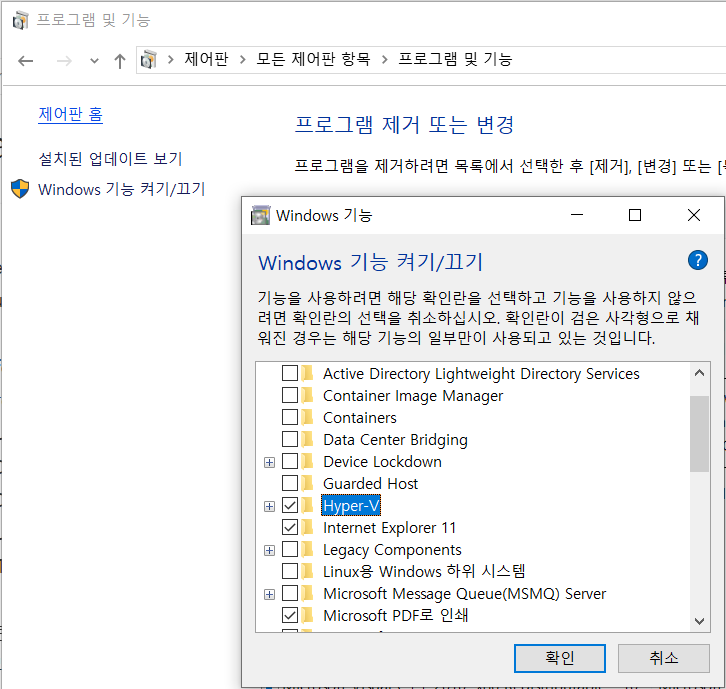Select Microsoft PDF로 인쇄 label
Image resolution: width=726 pixels, height=689 pixels.
tap(395, 615)
